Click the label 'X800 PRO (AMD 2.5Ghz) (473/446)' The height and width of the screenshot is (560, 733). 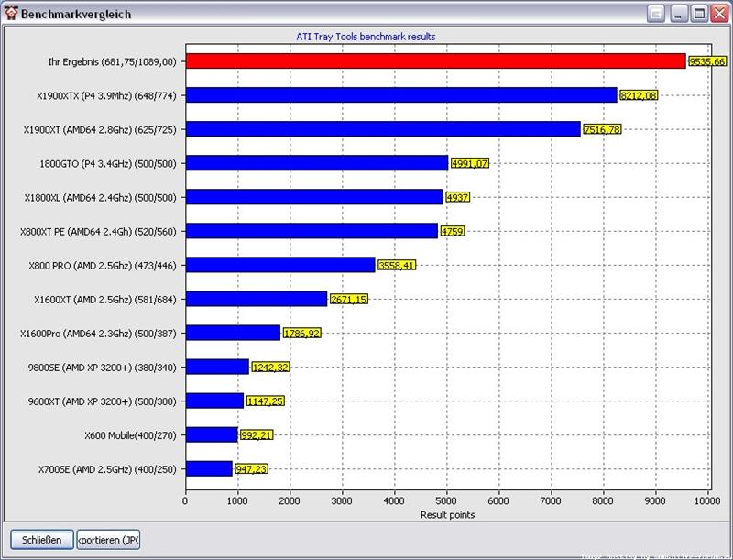pos(103,266)
